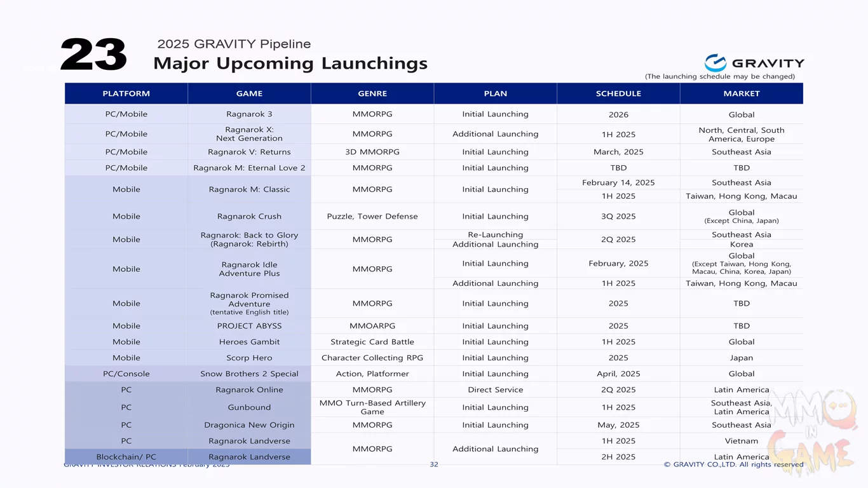Click the 'PROJECT ABYSS' game cell
The width and height of the screenshot is (868, 488).
pos(249,326)
